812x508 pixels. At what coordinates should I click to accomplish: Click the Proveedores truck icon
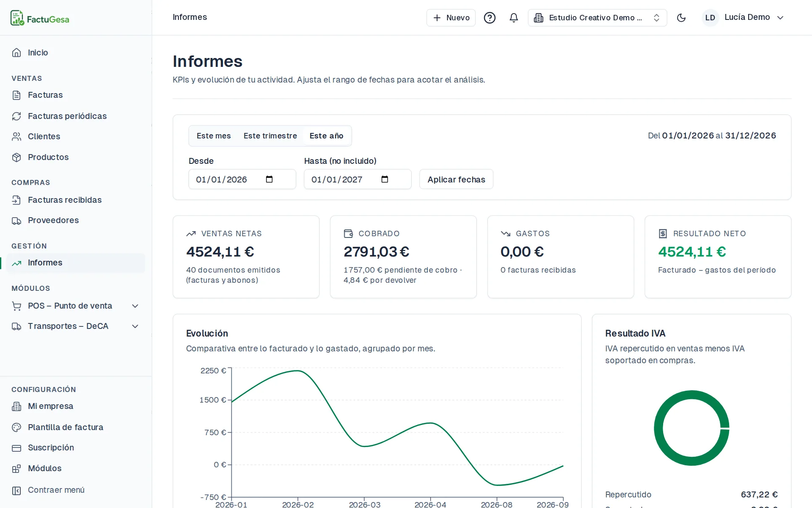click(16, 221)
